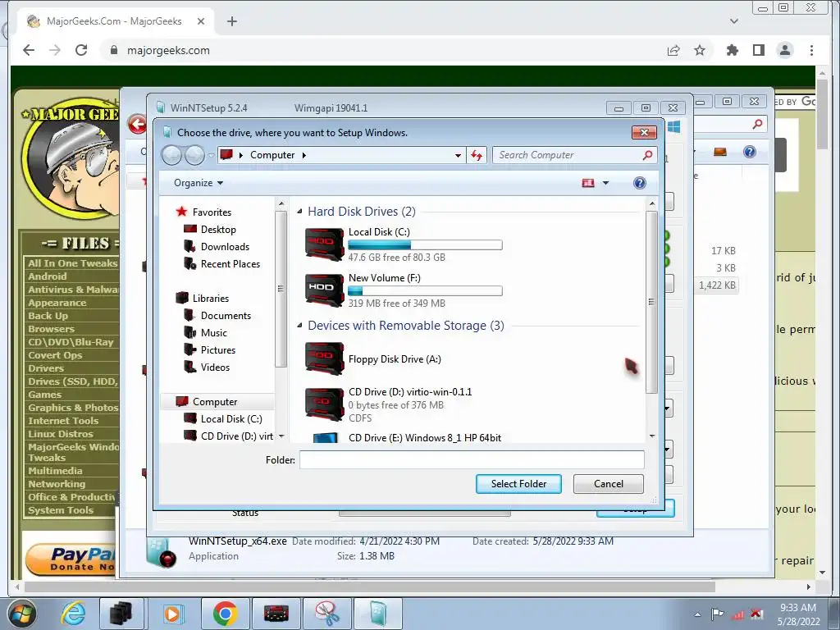Close the Choose the drive dialog
This screenshot has height=630, width=840.
pos(644,132)
